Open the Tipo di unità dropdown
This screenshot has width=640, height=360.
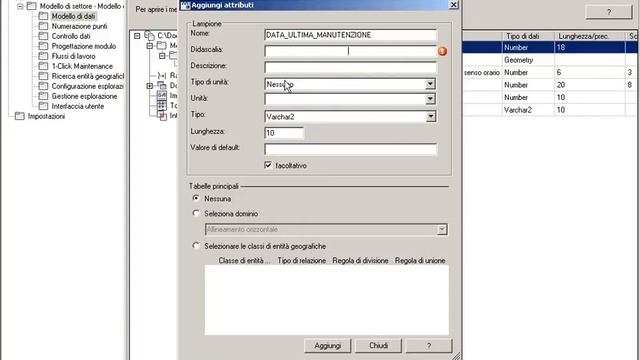(430, 84)
